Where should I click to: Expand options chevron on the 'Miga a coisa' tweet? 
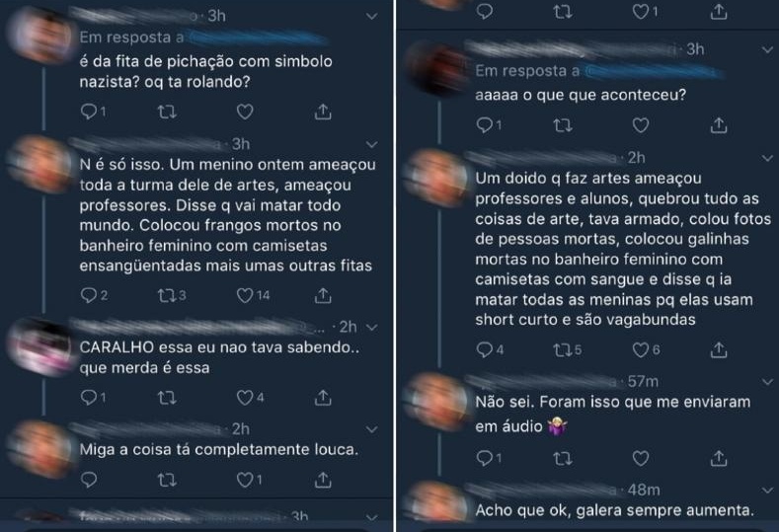pyautogui.click(x=371, y=429)
